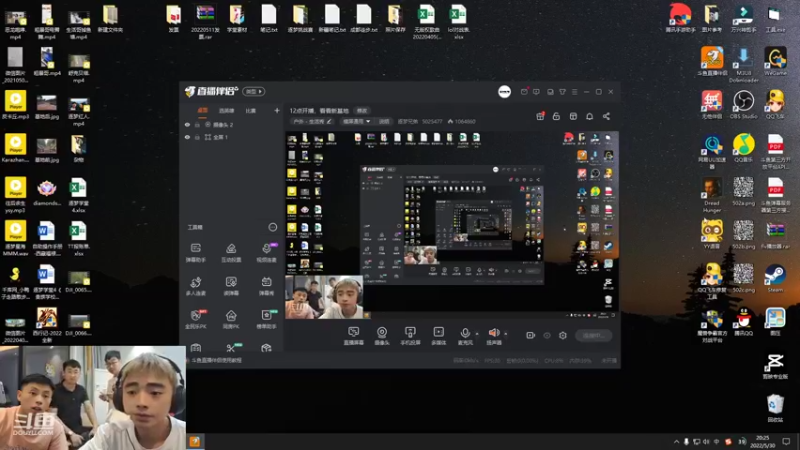Open the taskbar clock showing 20:25
This screenshot has height=450, width=800.
point(762,441)
